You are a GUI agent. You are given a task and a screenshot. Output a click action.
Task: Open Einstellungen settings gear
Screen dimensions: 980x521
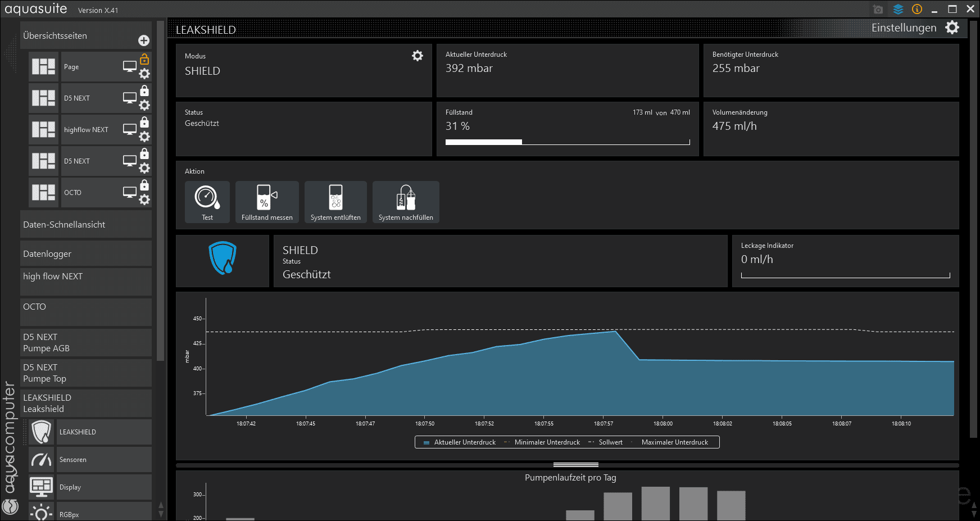(x=952, y=28)
